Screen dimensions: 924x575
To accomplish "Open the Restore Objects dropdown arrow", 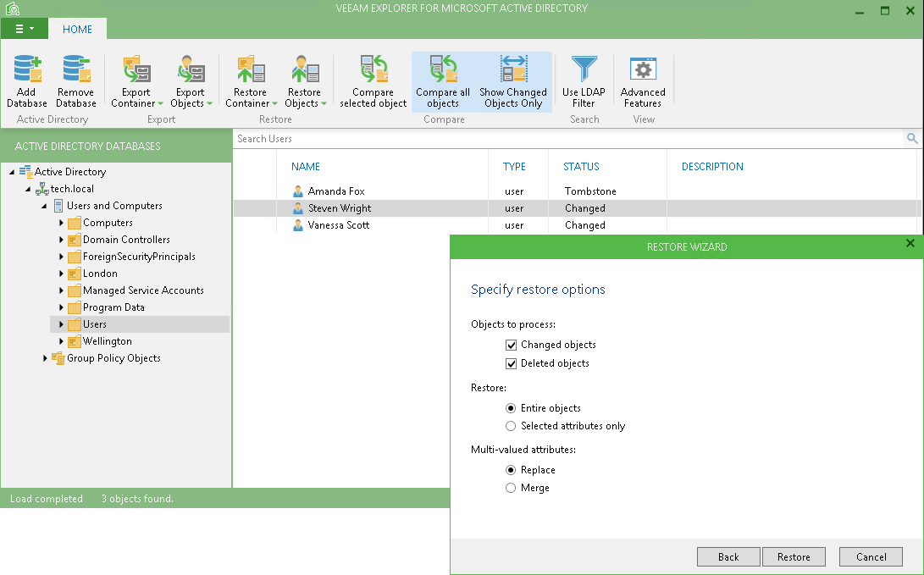I will (x=324, y=103).
